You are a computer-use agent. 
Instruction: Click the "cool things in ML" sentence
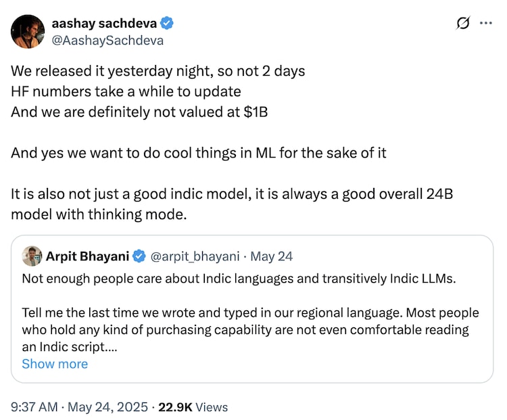click(x=198, y=153)
